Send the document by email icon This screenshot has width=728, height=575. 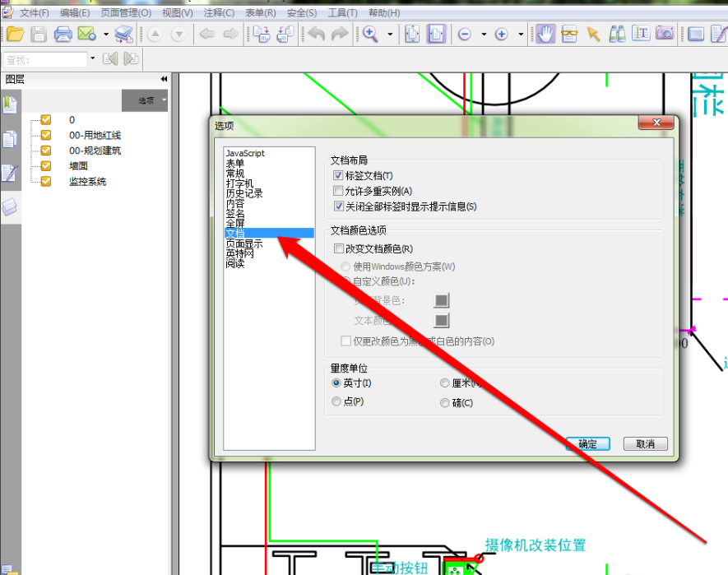[87, 34]
